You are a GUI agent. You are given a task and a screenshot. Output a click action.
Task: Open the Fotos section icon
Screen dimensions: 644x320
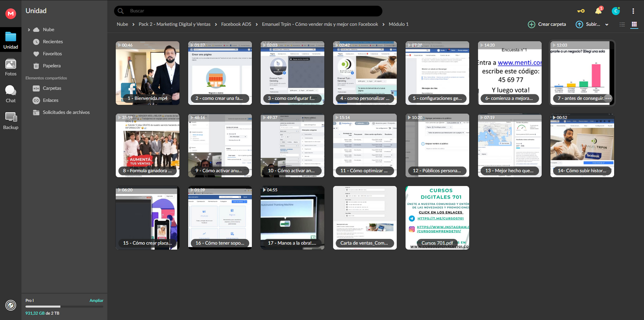[11, 65]
